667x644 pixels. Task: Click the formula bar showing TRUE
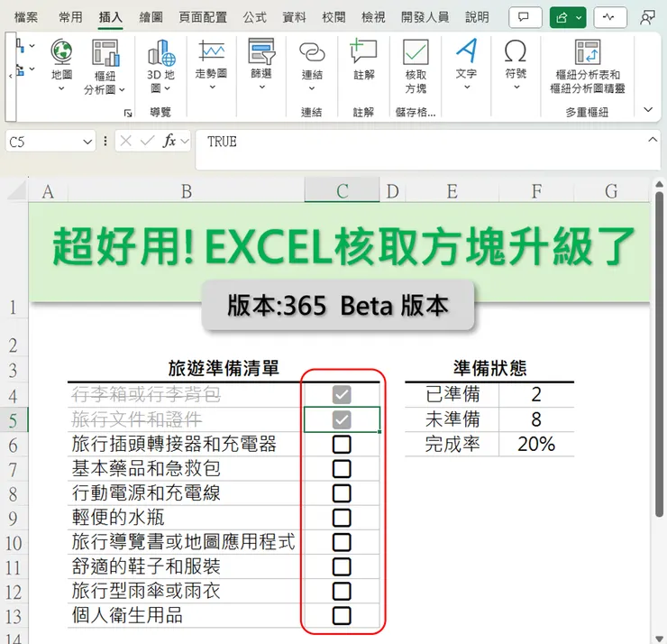pyautogui.click(x=427, y=150)
